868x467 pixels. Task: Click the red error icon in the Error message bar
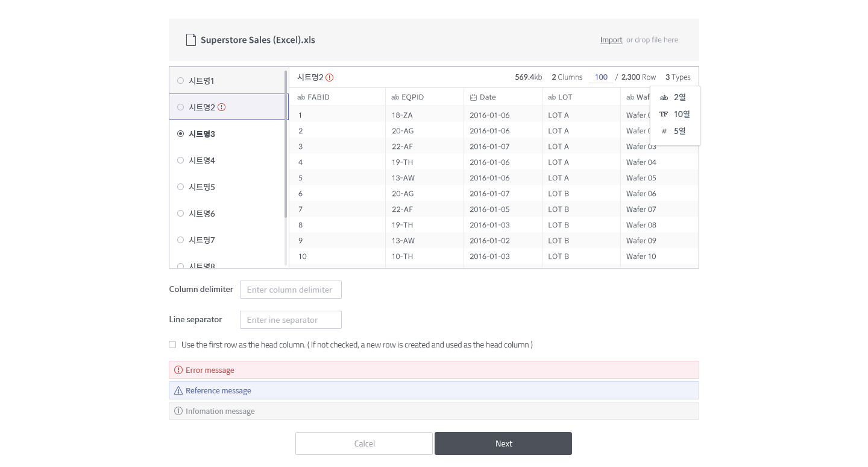click(178, 370)
